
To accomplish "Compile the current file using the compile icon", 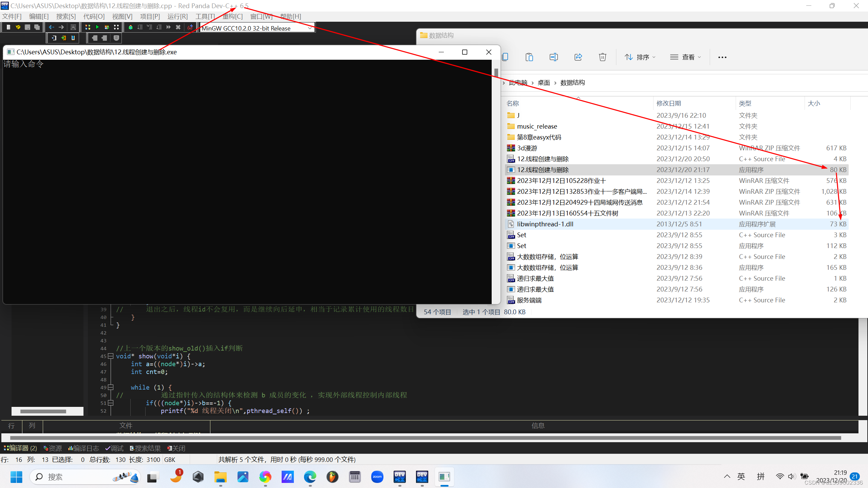I will (x=88, y=27).
